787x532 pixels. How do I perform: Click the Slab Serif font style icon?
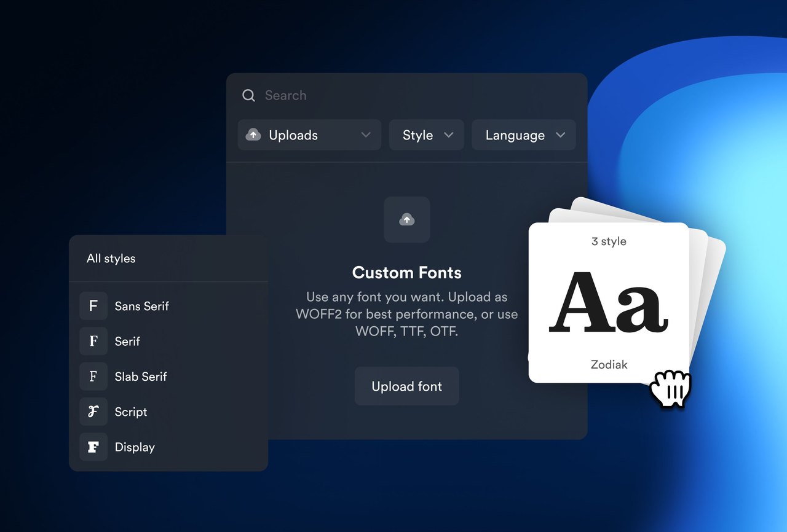93,377
